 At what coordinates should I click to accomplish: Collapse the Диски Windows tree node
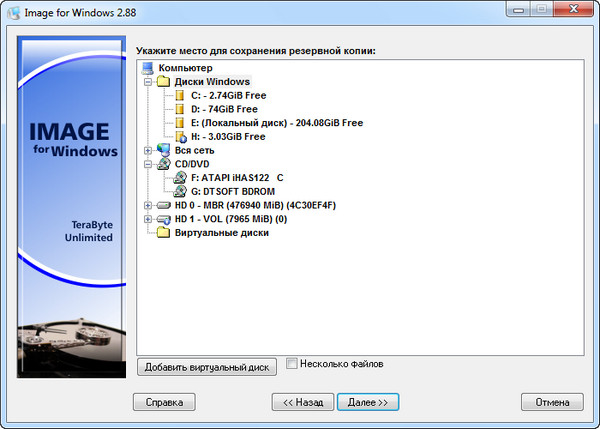point(148,82)
